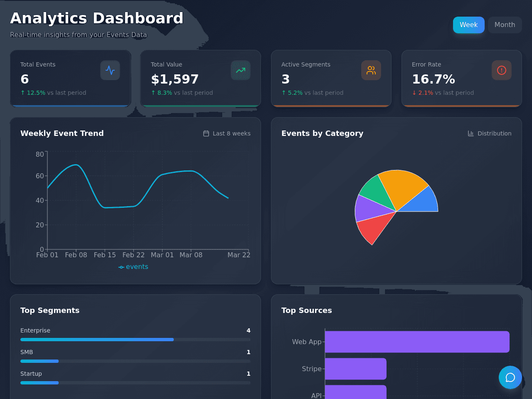Switch to the Month view
This screenshot has height=399, width=532.
505,25
